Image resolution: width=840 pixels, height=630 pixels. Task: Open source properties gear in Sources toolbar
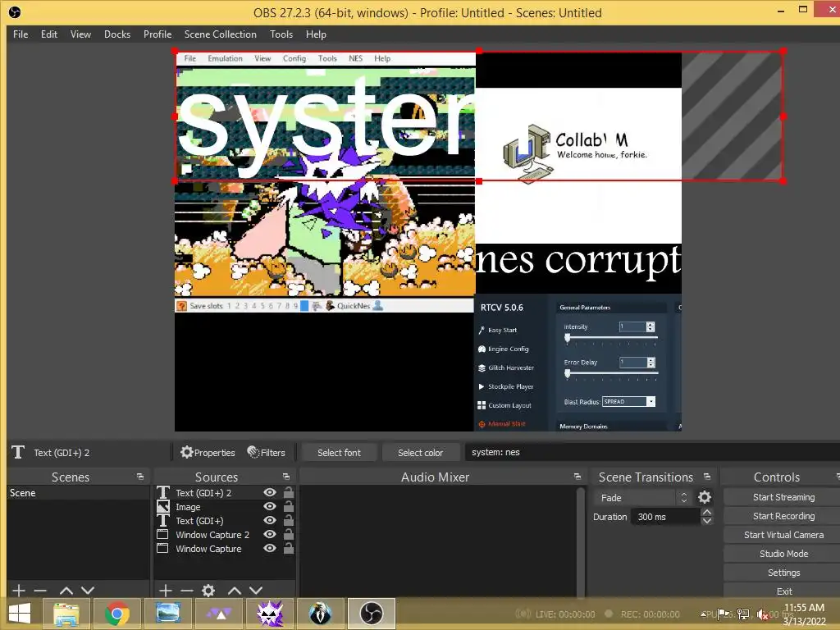coord(208,591)
